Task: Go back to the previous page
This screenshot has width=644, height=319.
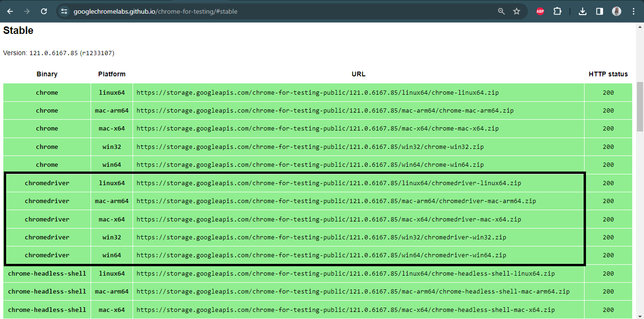Action: pos(10,11)
